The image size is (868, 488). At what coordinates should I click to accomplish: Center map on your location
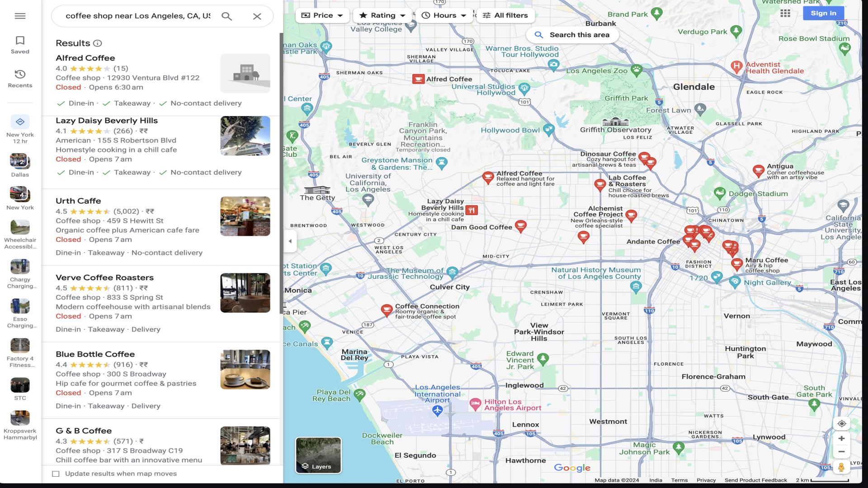[x=841, y=424]
